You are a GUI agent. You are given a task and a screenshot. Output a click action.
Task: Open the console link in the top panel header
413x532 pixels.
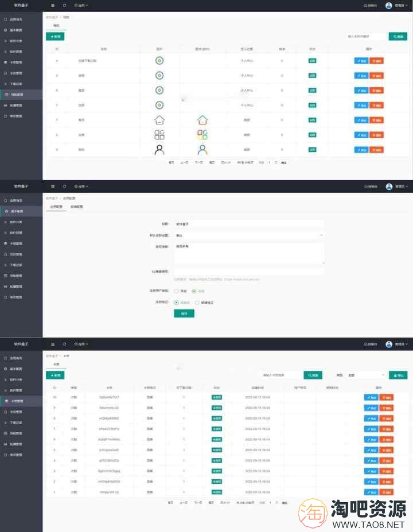tap(370, 5)
